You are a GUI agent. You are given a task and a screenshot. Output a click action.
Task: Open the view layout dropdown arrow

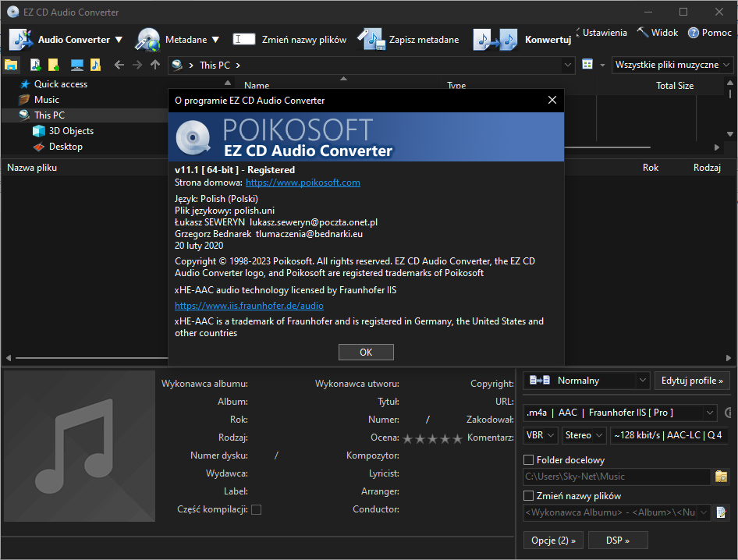pyautogui.click(x=602, y=65)
